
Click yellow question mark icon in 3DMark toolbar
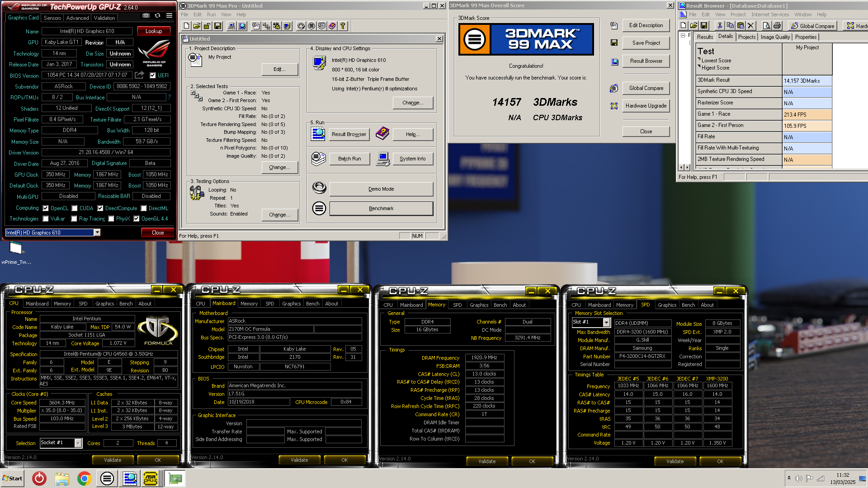[343, 26]
